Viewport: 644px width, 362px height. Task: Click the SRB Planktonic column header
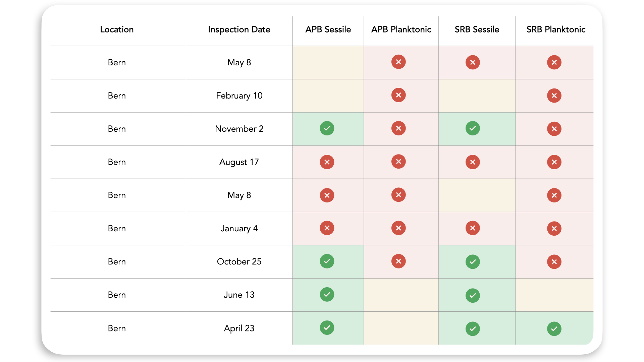coord(555,29)
